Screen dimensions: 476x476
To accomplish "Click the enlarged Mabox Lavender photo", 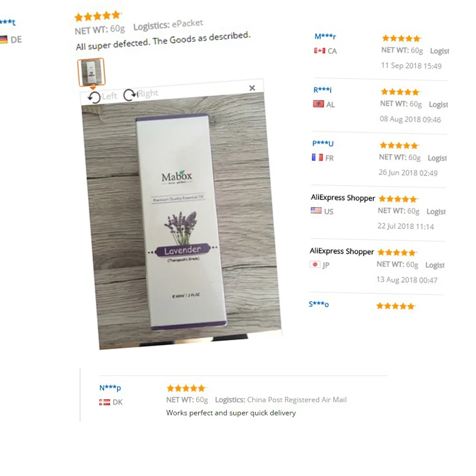I will (181, 221).
